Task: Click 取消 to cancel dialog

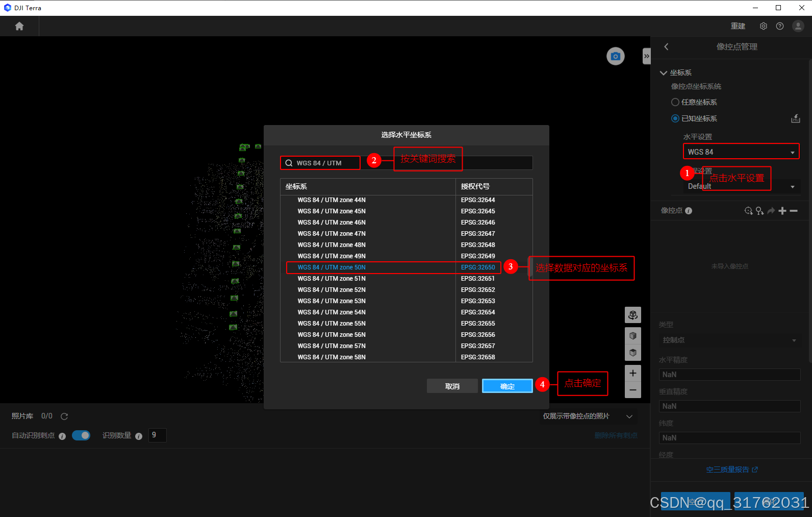Action: 452,386
